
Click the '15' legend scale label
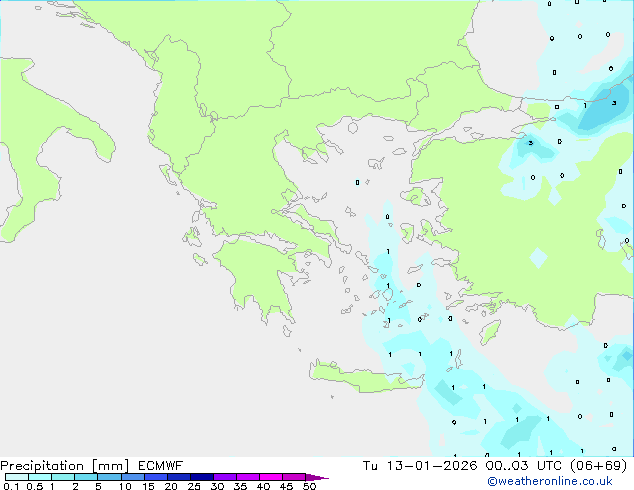coord(148,486)
